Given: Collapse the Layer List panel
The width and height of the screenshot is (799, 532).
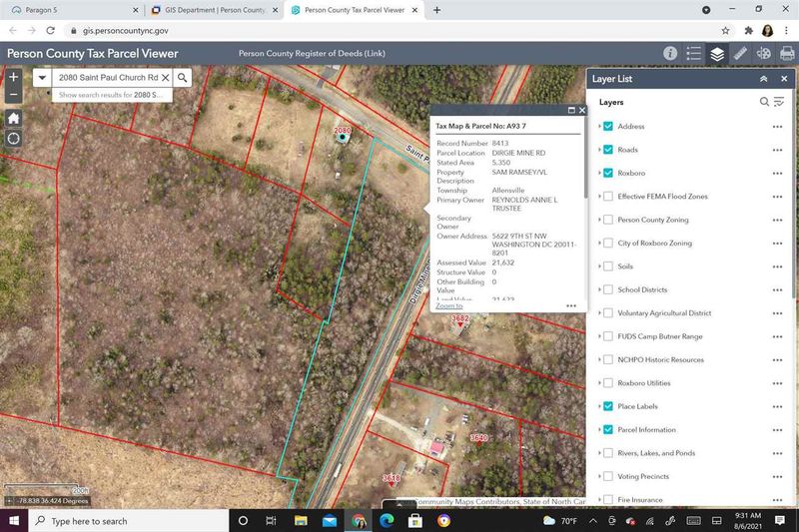Looking at the screenshot, I should 763,79.
